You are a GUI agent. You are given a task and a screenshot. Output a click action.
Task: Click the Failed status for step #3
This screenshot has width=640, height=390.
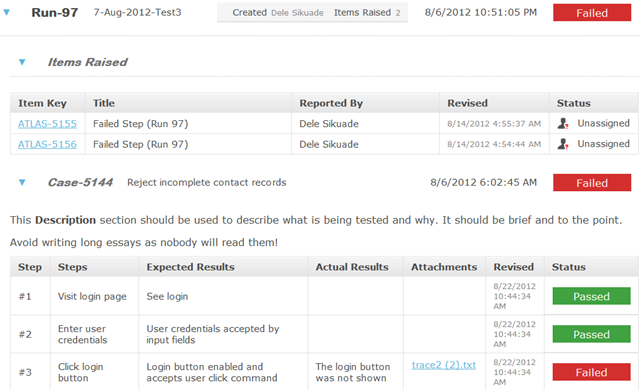pyautogui.click(x=591, y=372)
